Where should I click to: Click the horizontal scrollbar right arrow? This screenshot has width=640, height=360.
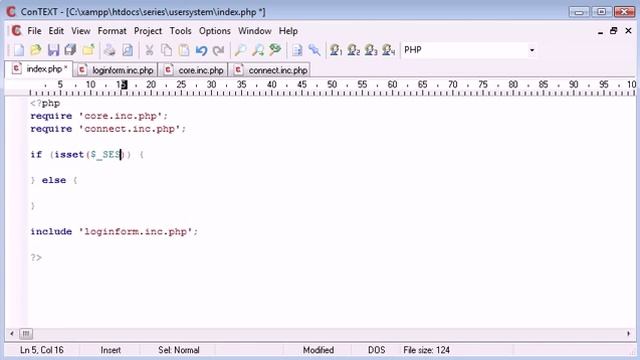[x=628, y=333]
